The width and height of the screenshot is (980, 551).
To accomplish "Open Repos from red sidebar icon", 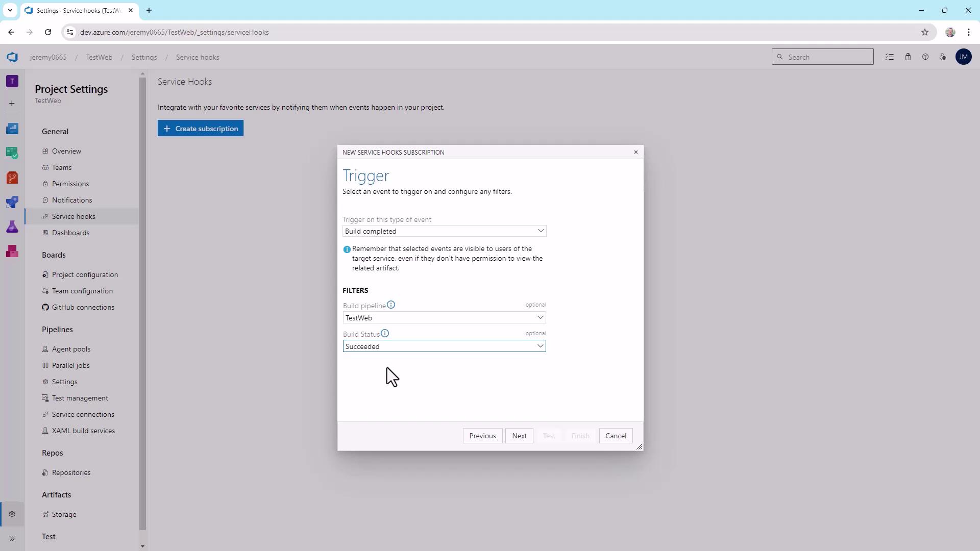I will click(x=12, y=178).
